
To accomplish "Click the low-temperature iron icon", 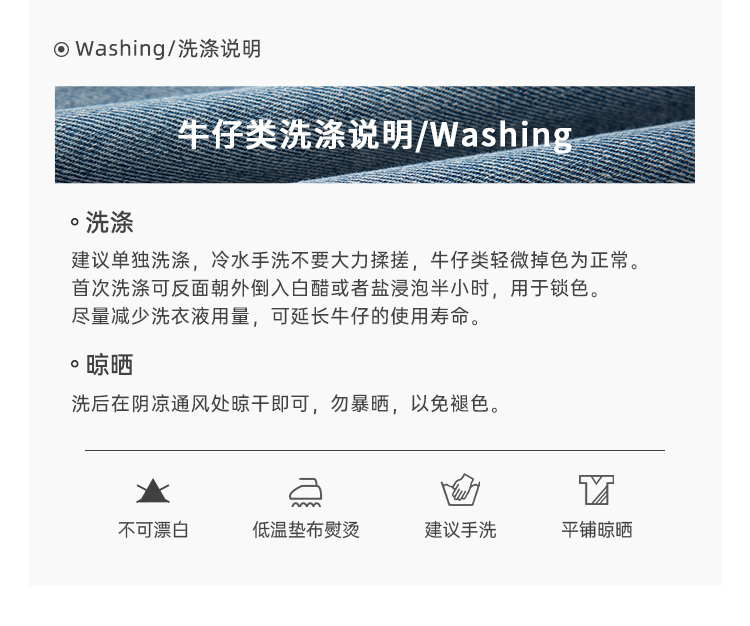I will pyautogui.click(x=306, y=492).
